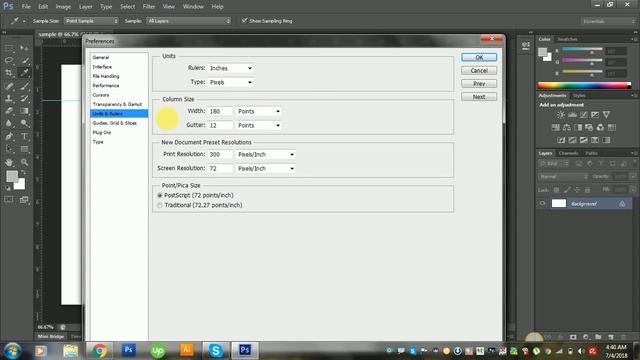This screenshot has height=360, width=640.
Task: Click the column Width input field
Action: click(220, 111)
